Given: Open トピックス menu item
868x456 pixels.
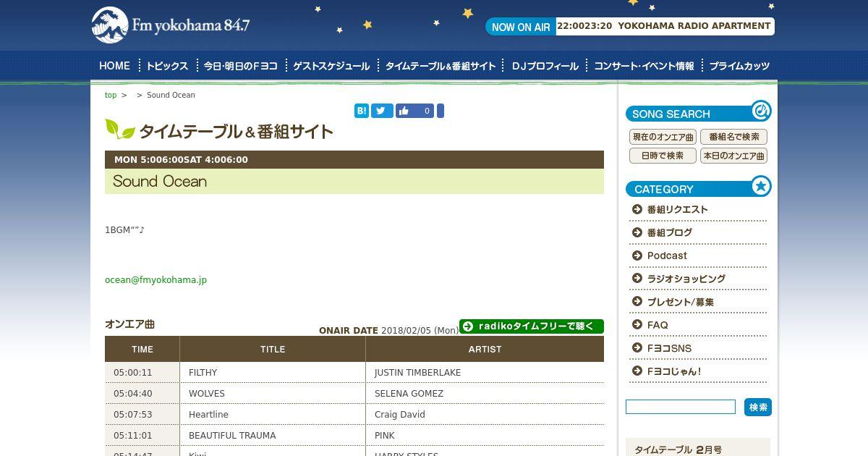Looking at the screenshot, I should [x=167, y=66].
